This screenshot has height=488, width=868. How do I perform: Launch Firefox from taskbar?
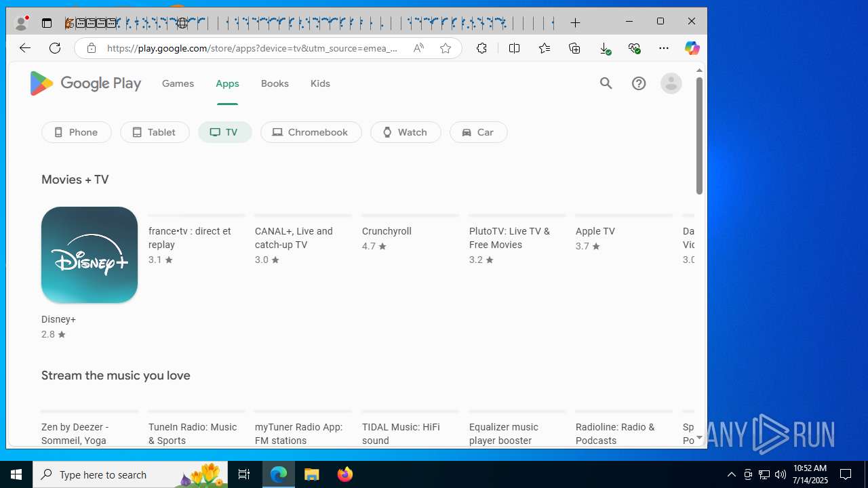[345, 474]
